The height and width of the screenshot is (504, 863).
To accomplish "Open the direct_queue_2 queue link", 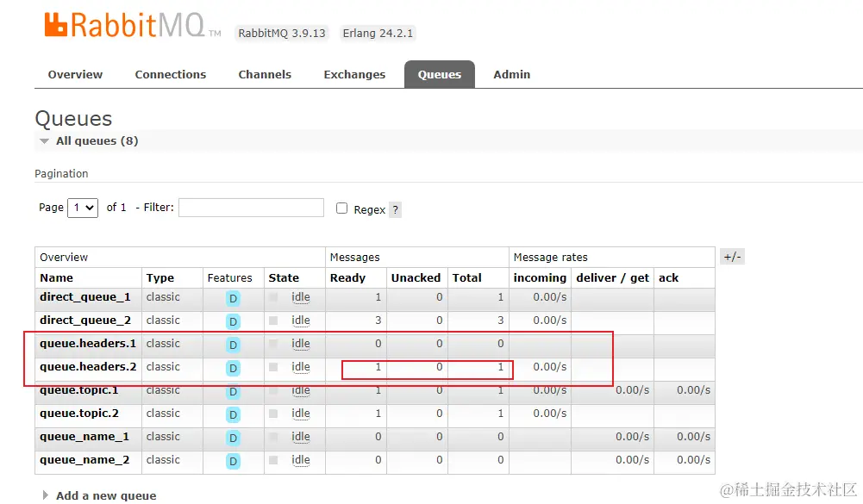I will (x=84, y=320).
